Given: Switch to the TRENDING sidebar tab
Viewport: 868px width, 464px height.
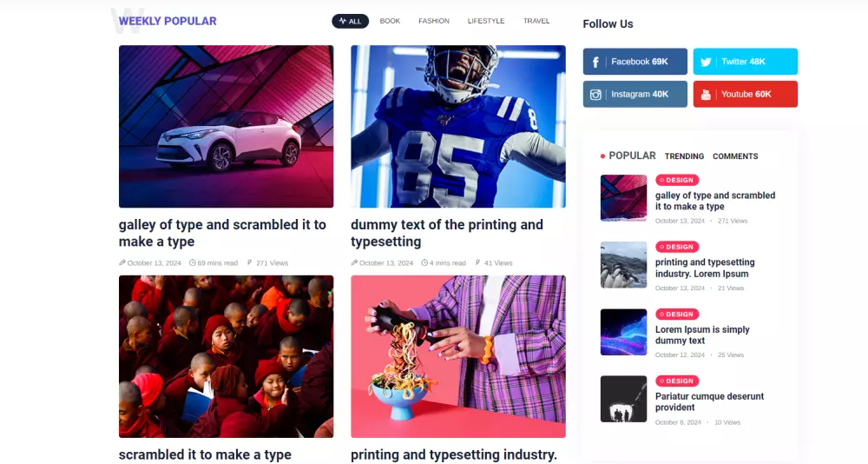Looking at the screenshot, I should point(684,156).
